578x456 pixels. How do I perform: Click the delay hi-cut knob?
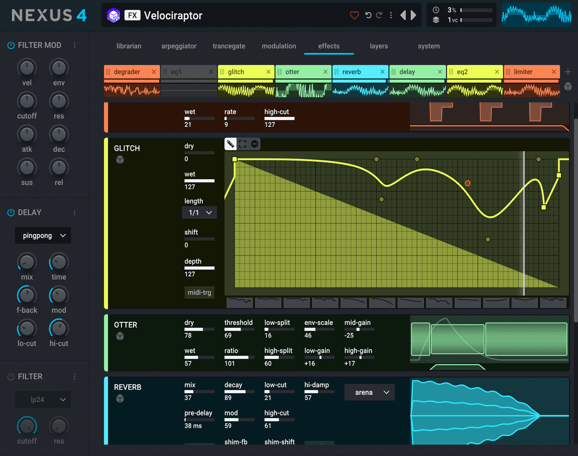click(x=59, y=329)
